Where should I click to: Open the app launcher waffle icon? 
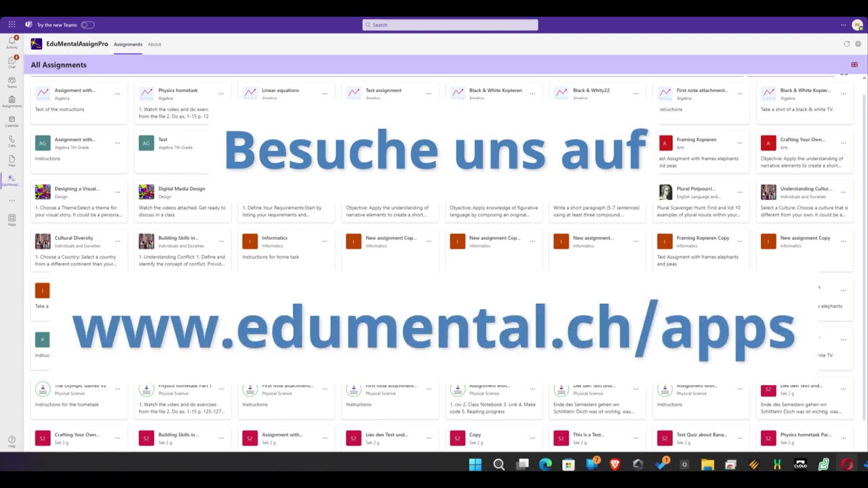[12, 24]
